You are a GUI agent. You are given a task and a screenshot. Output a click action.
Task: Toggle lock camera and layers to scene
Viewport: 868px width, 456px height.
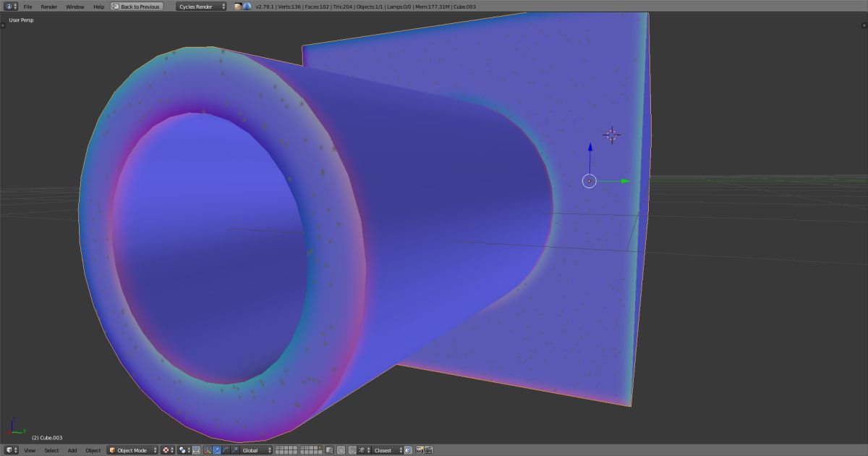(x=329, y=450)
